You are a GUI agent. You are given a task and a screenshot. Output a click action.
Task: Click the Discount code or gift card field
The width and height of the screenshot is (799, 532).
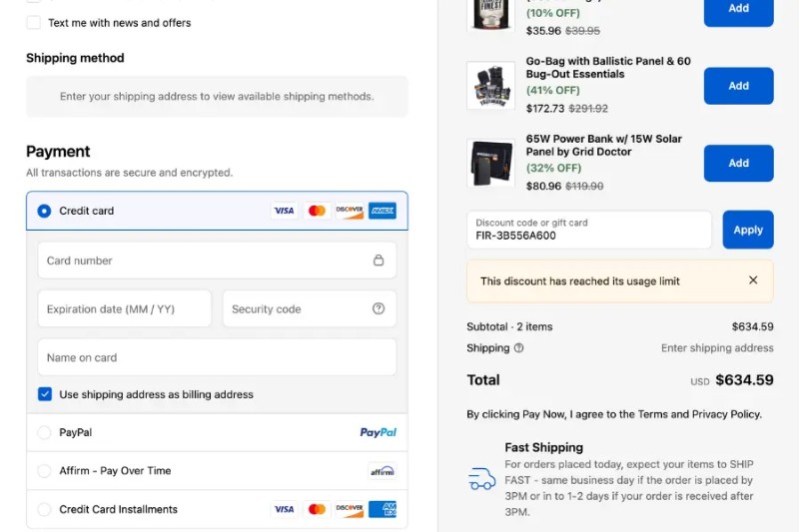[589, 230]
